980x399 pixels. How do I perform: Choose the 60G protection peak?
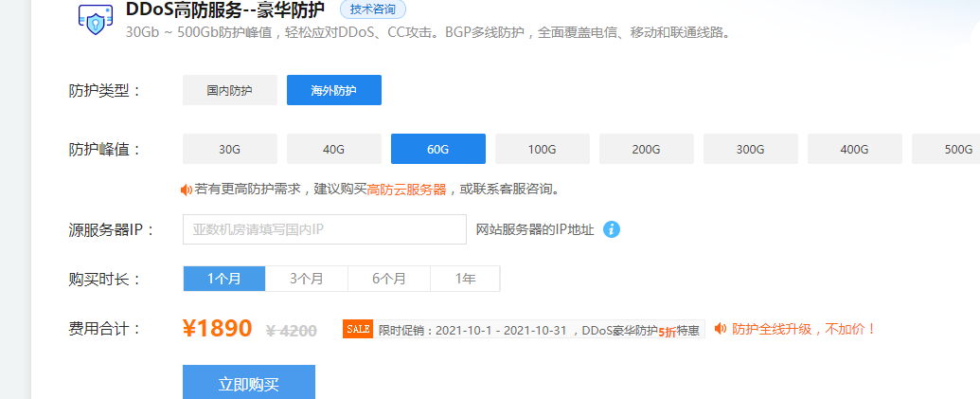pos(438,149)
